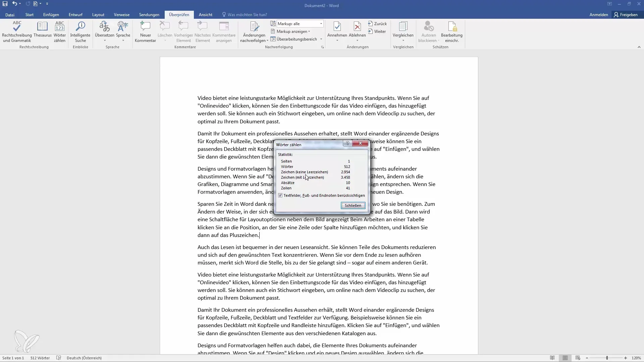Collapse the ribbon with the chevron
This screenshot has height=362, width=644.
click(639, 47)
